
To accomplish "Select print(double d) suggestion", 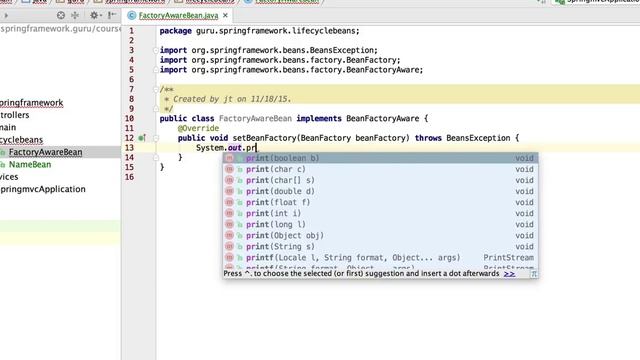I will tap(380, 191).
